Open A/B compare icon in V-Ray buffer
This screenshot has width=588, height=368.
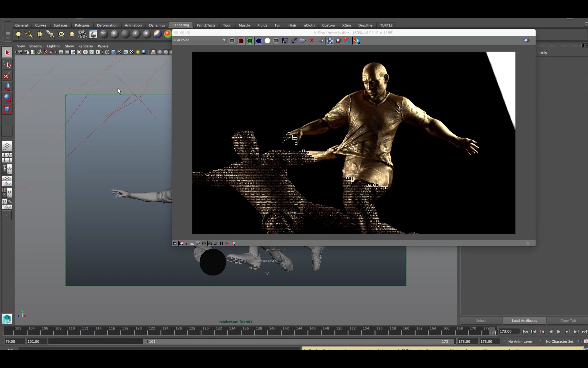click(x=356, y=41)
